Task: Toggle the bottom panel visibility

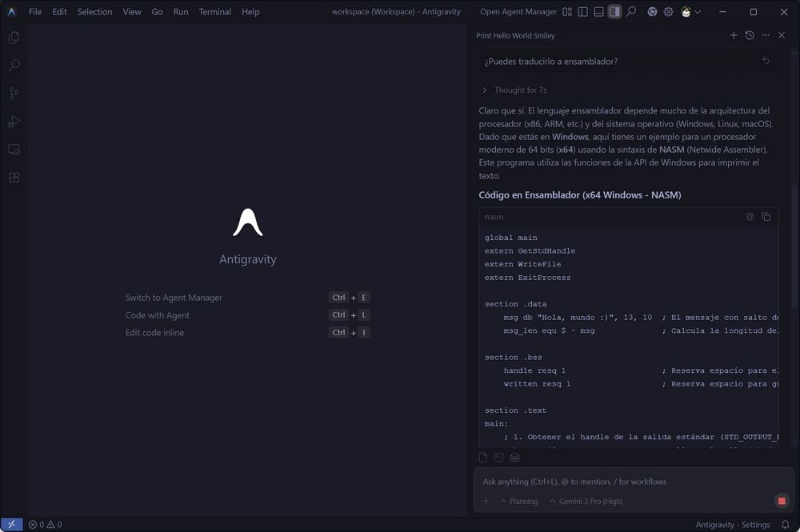Action: [598, 12]
